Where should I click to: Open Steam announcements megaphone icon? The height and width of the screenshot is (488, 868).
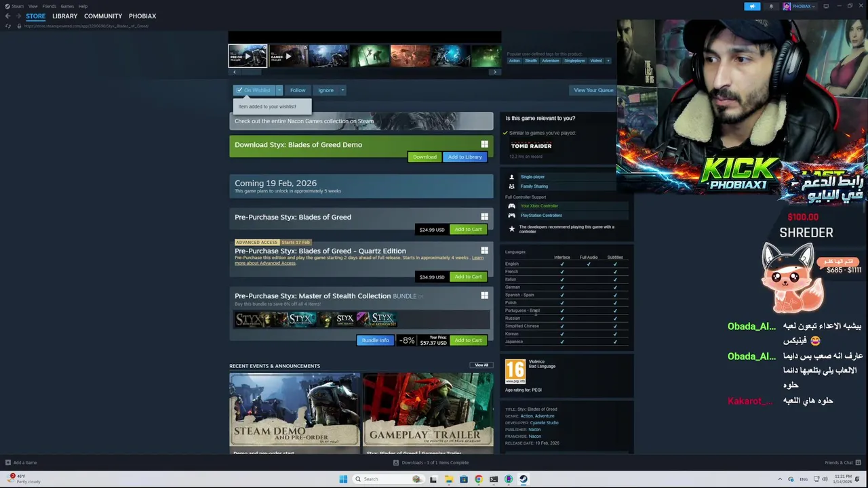click(x=752, y=6)
